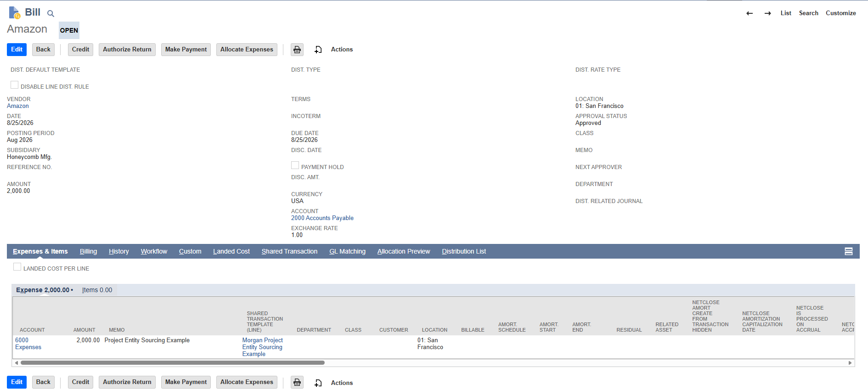Click the ACCOUNT column header in expense table
The image size is (868, 390).
coord(32,330)
